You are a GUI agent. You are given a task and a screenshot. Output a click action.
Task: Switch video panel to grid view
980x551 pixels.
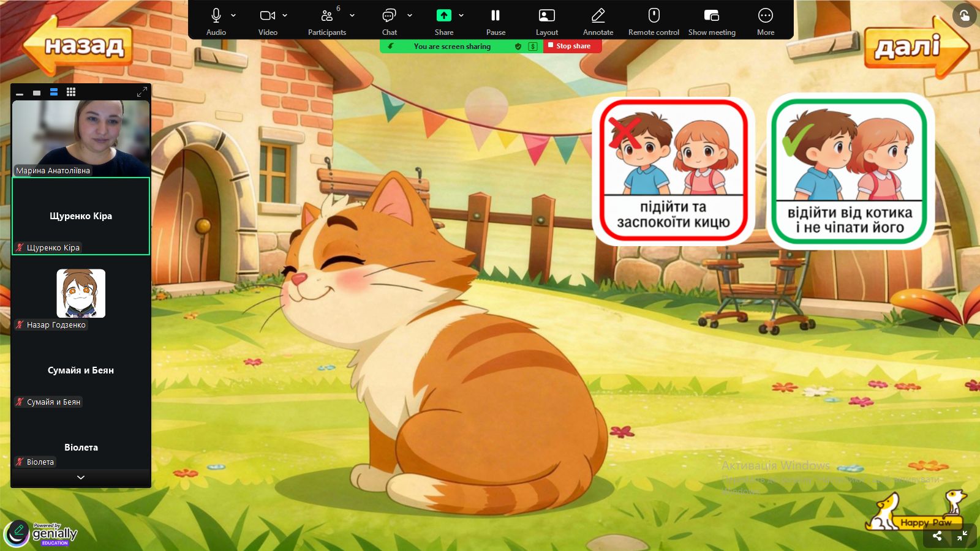point(71,92)
